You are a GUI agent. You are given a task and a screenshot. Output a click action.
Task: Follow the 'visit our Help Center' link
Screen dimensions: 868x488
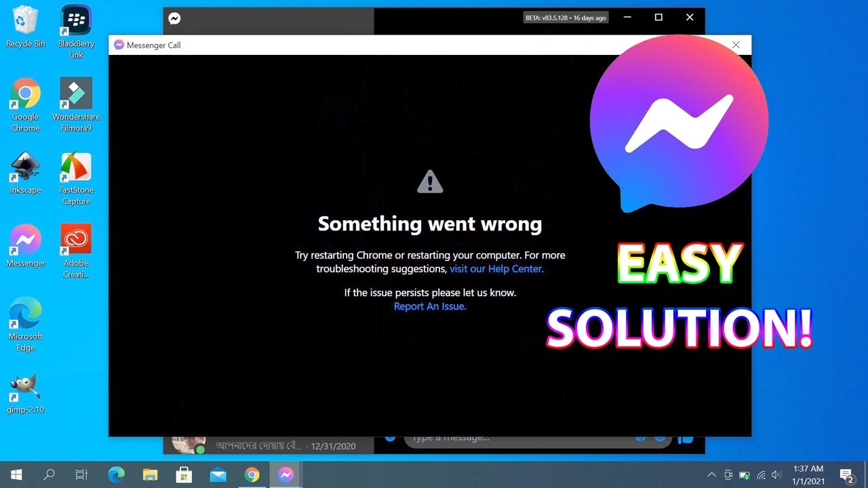pyautogui.click(x=496, y=269)
